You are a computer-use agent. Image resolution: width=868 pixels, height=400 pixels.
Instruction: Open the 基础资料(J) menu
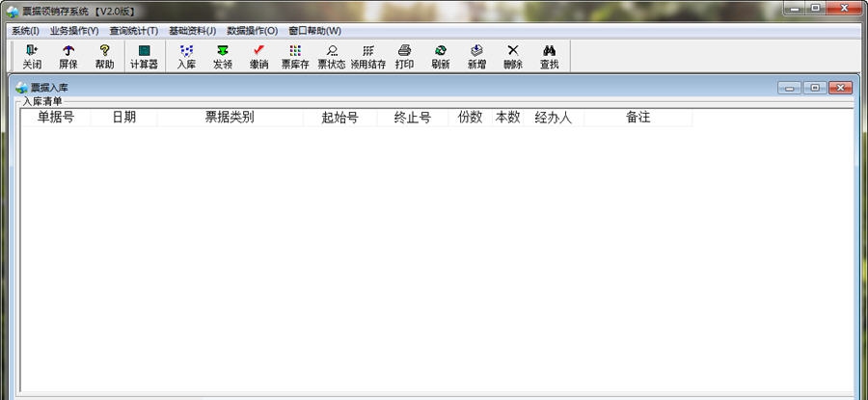tap(193, 31)
